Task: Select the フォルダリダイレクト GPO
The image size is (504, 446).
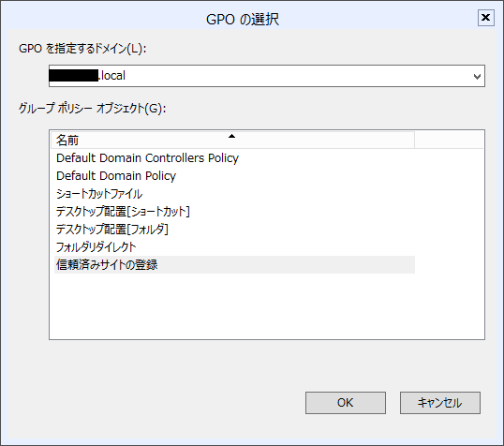Action: (96, 247)
